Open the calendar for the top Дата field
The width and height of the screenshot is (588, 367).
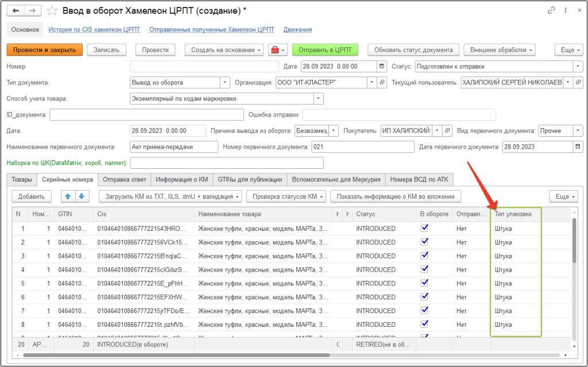(x=382, y=67)
